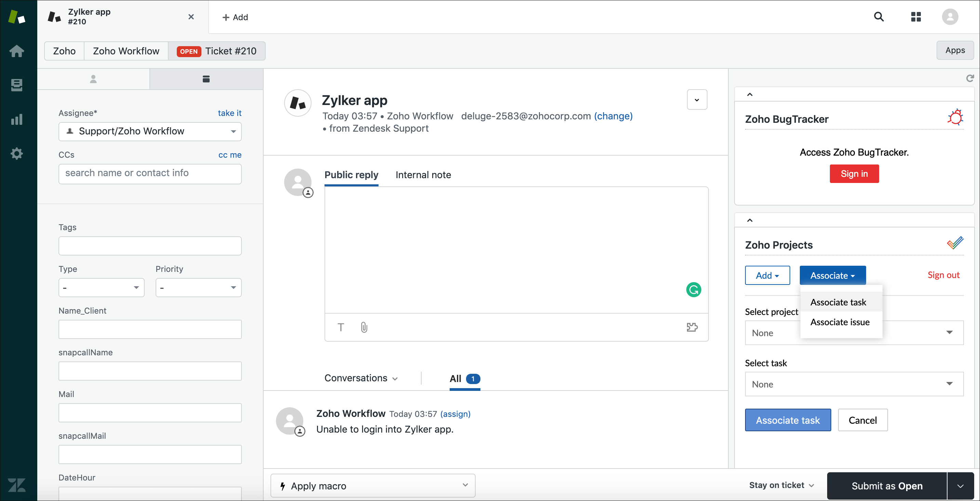Screen dimensions: 980x501
Task: Click the CCs search input field
Action: 150,173
